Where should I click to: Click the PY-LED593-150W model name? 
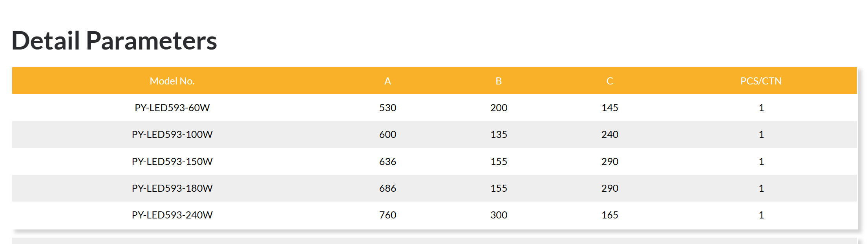[172, 161]
